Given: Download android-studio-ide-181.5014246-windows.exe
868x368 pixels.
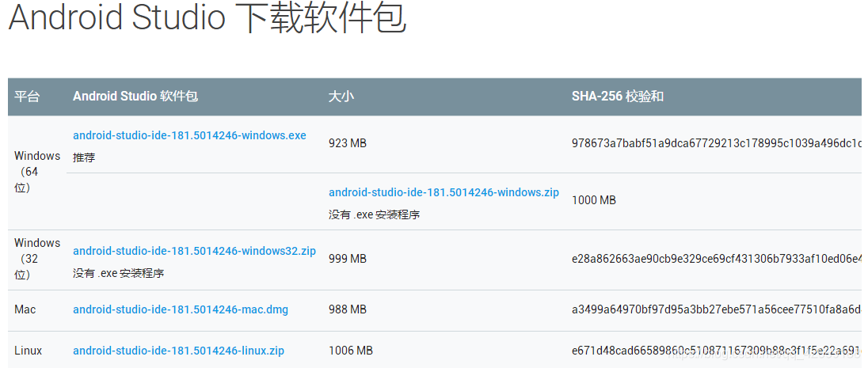Looking at the screenshot, I should [x=189, y=135].
